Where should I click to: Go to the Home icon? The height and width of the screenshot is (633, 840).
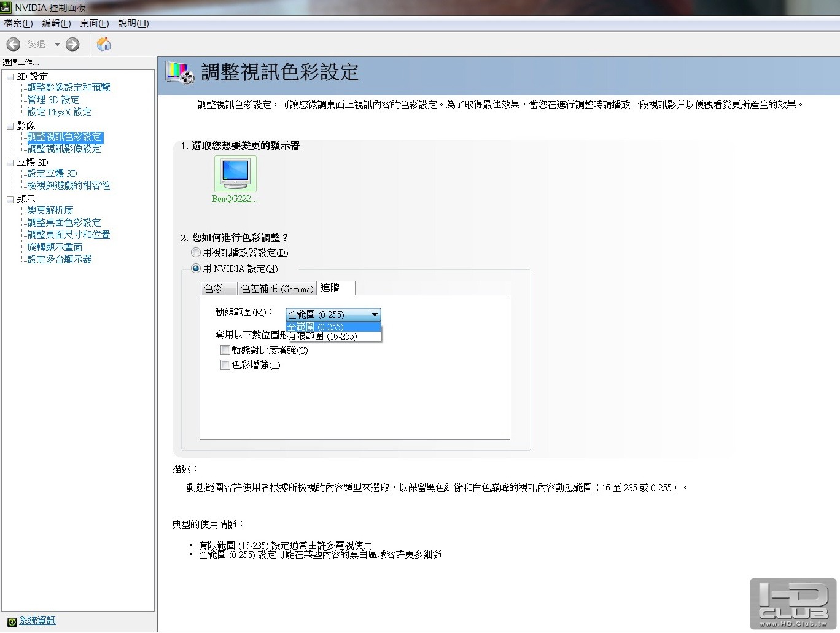(x=104, y=44)
